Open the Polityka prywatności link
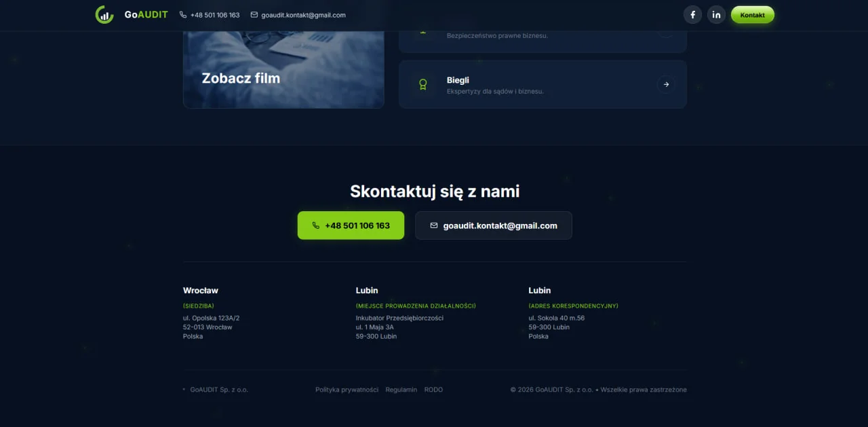 [347, 390]
